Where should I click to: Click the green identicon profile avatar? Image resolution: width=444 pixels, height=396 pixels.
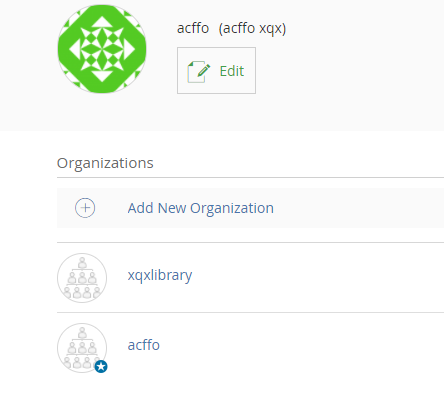coord(102,49)
